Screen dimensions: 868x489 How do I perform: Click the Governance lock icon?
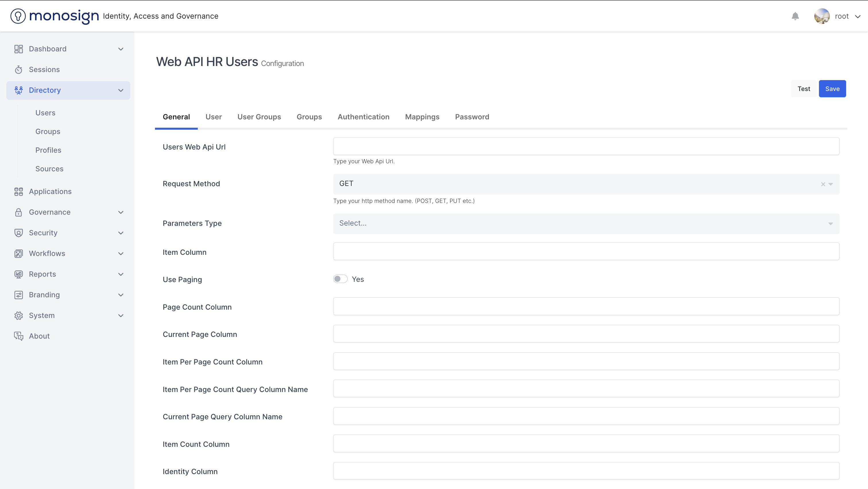(x=19, y=212)
